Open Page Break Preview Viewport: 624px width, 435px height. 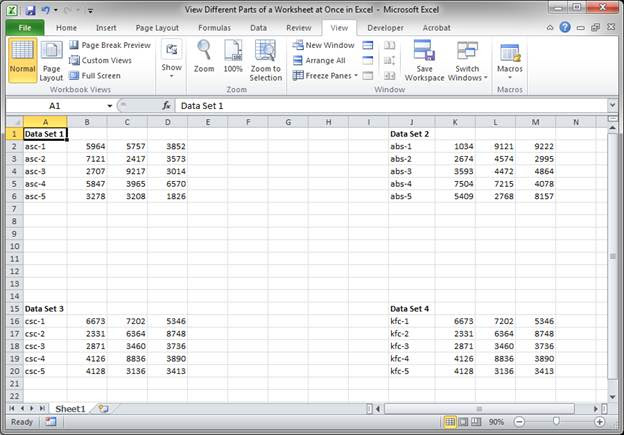click(109, 45)
